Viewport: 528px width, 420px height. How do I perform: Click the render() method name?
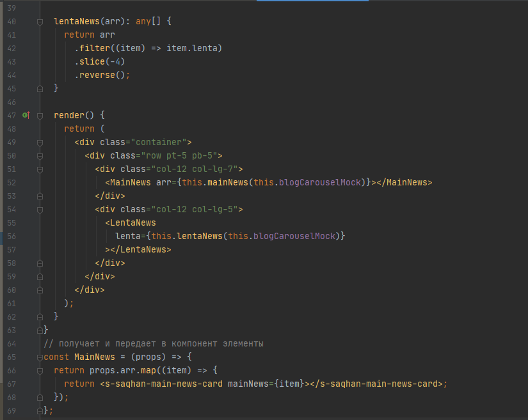(x=74, y=115)
